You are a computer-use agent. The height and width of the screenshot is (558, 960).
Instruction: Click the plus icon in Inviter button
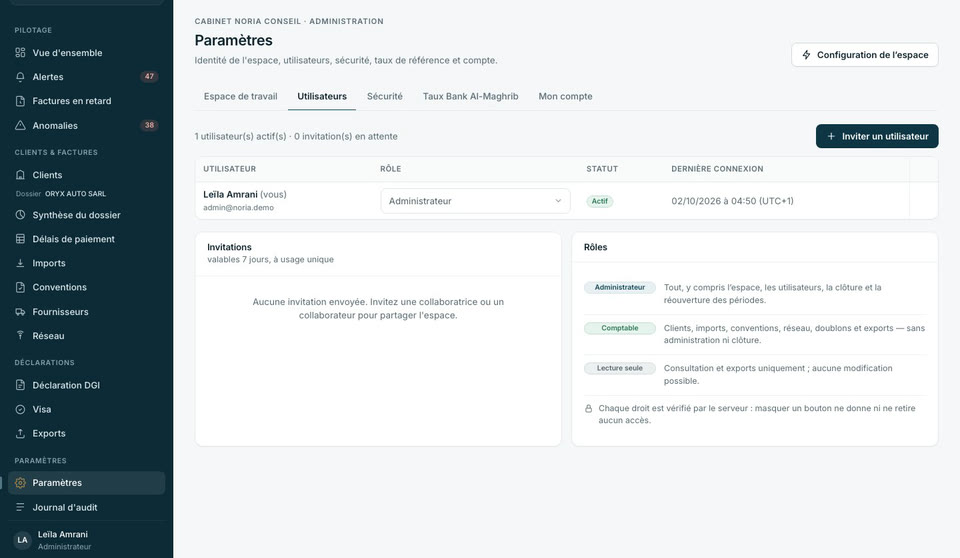coord(831,136)
